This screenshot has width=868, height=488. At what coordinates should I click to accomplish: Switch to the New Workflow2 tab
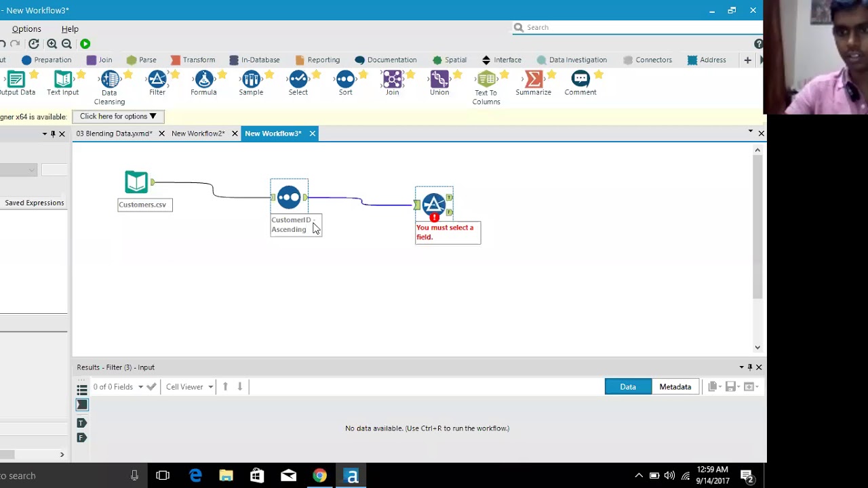(x=198, y=134)
